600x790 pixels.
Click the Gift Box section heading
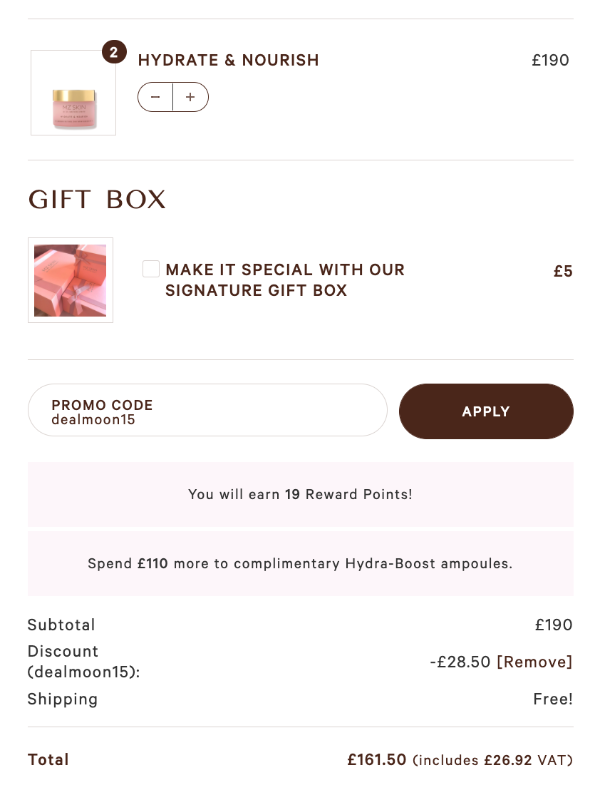tap(97, 200)
